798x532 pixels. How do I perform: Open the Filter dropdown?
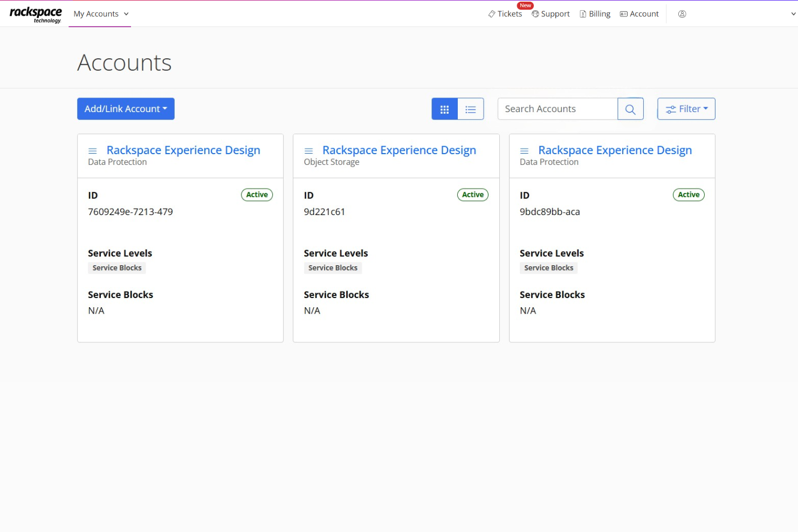(x=686, y=108)
